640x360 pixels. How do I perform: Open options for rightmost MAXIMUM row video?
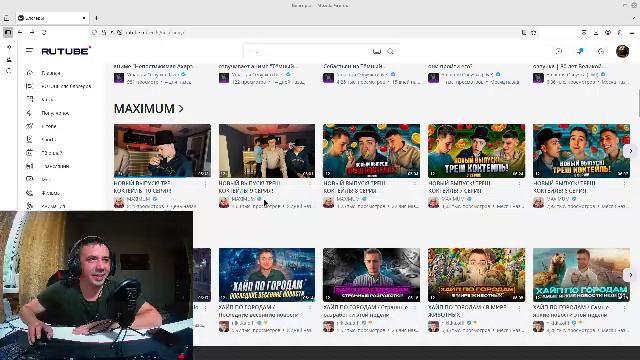click(624, 185)
